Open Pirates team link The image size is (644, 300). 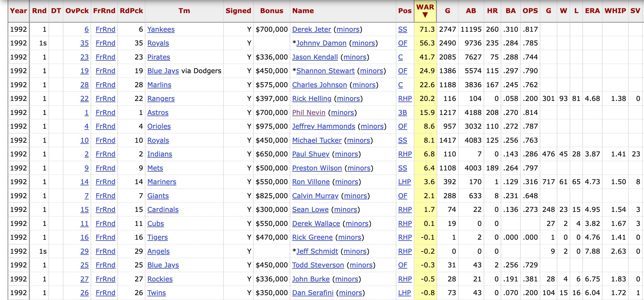(x=159, y=57)
